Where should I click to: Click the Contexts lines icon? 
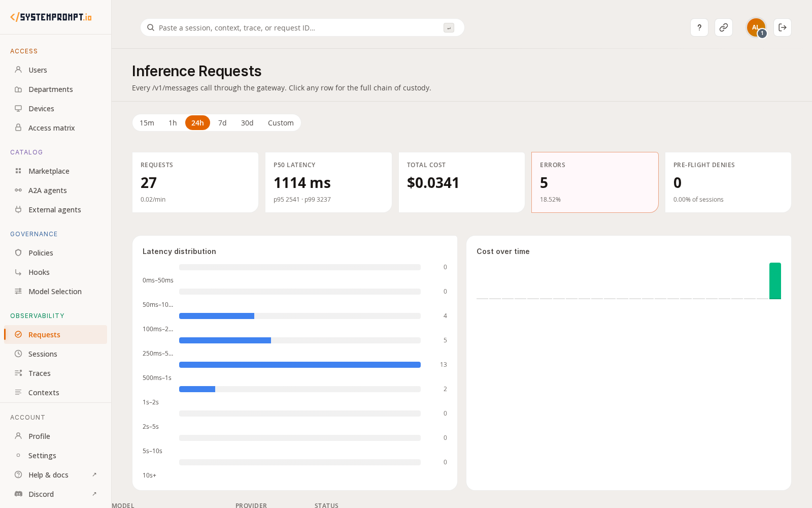click(18, 392)
